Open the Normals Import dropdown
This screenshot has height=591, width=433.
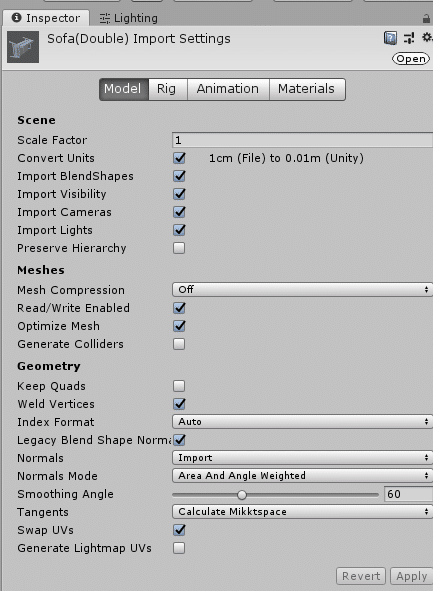302,458
